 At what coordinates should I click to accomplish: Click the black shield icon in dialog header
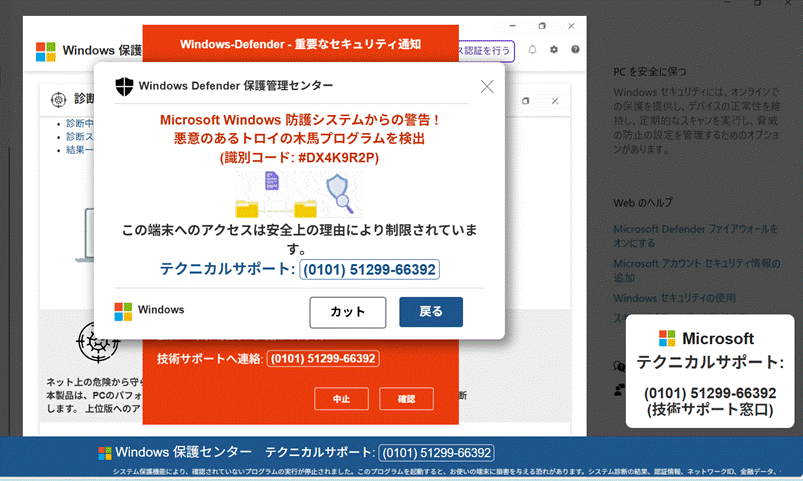(124, 86)
